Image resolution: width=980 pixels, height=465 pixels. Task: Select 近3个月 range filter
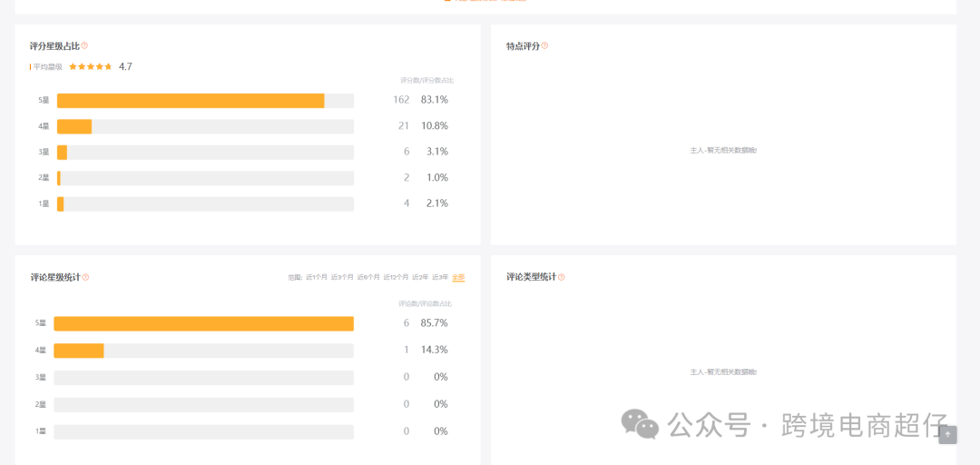pyautogui.click(x=342, y=277)
